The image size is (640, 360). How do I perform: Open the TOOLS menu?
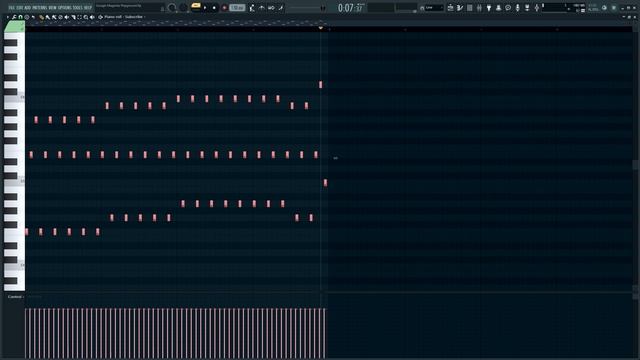pos(78,8)
